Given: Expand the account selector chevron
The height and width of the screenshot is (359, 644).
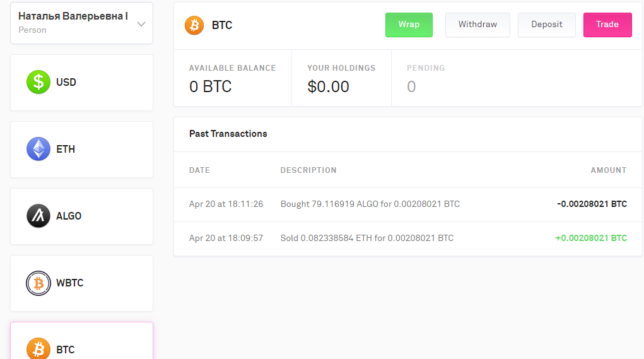Looking at the screenshot, I should point(141,24).
